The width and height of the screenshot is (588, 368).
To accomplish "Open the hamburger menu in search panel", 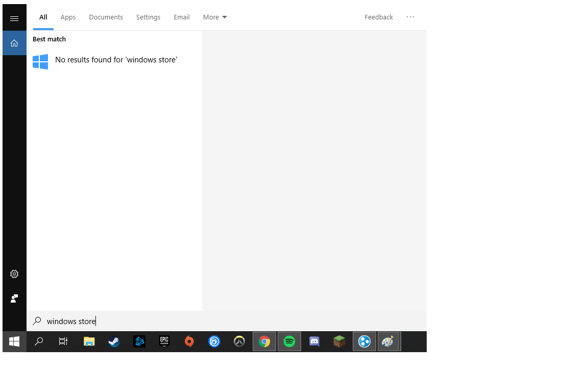I will pyautogui.click(x=14, y=18).
